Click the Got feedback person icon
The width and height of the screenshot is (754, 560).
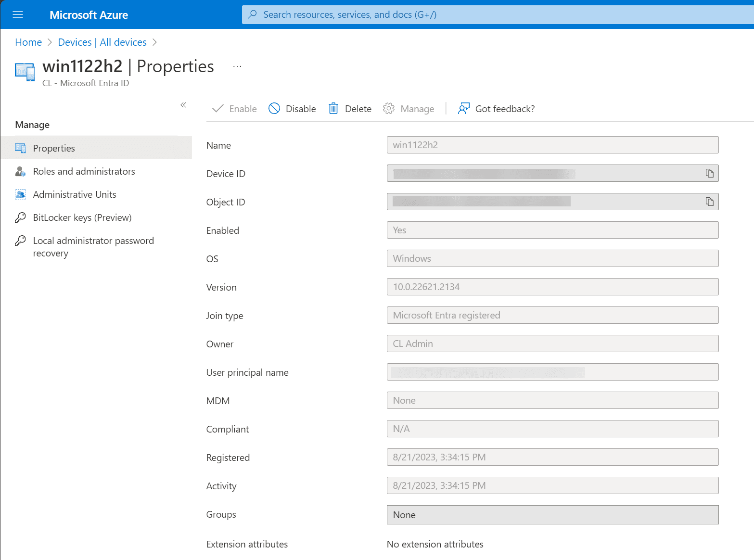[x=464, y=109]
